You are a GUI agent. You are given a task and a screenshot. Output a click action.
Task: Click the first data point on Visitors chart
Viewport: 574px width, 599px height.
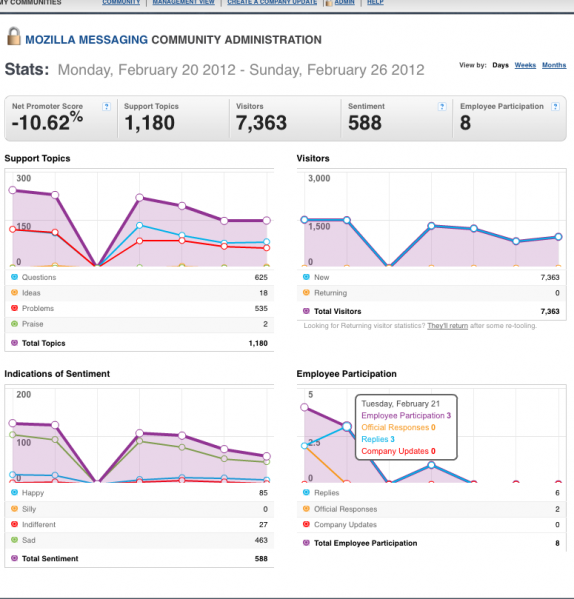[304, 220]
